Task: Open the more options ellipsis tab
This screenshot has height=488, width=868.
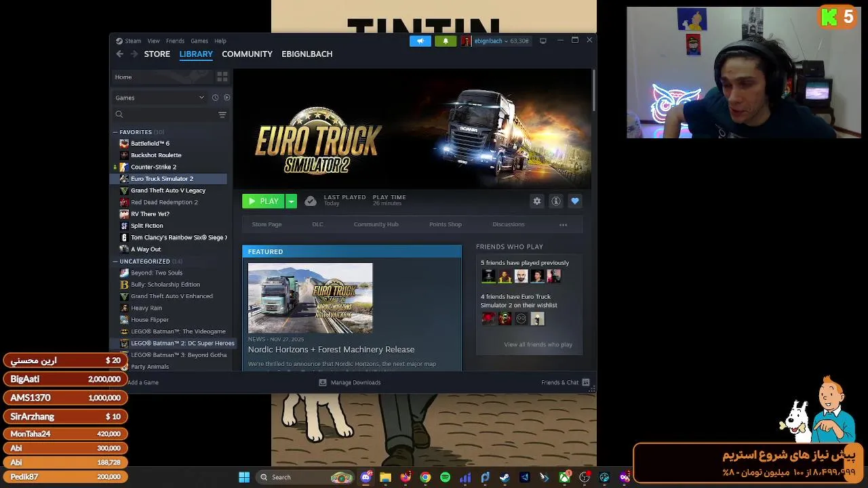Action: click(563, 224)
